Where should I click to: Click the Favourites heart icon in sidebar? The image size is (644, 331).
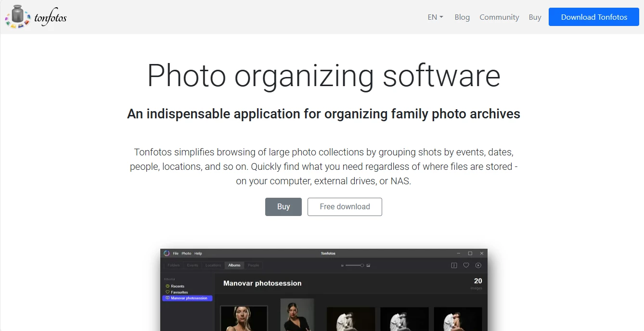click(167, 292)
